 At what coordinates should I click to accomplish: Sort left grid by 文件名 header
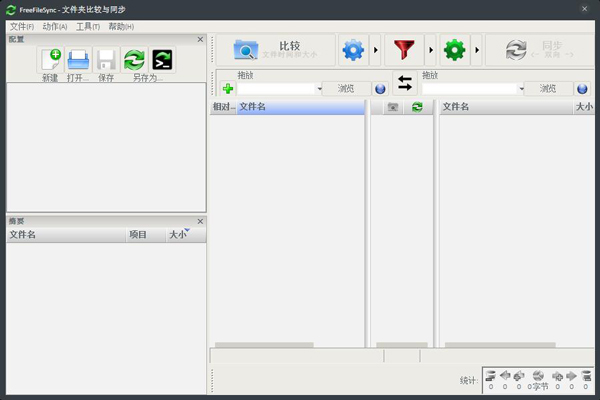click(301, 107)
